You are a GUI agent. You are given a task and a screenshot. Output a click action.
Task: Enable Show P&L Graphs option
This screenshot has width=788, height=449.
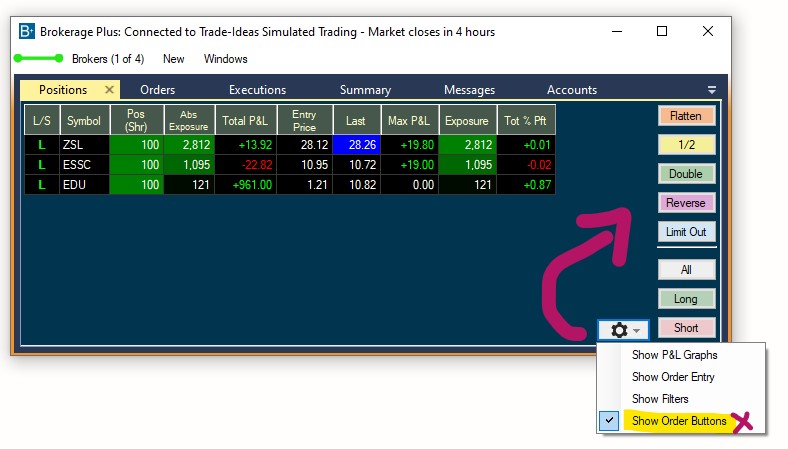click(674, 355)
